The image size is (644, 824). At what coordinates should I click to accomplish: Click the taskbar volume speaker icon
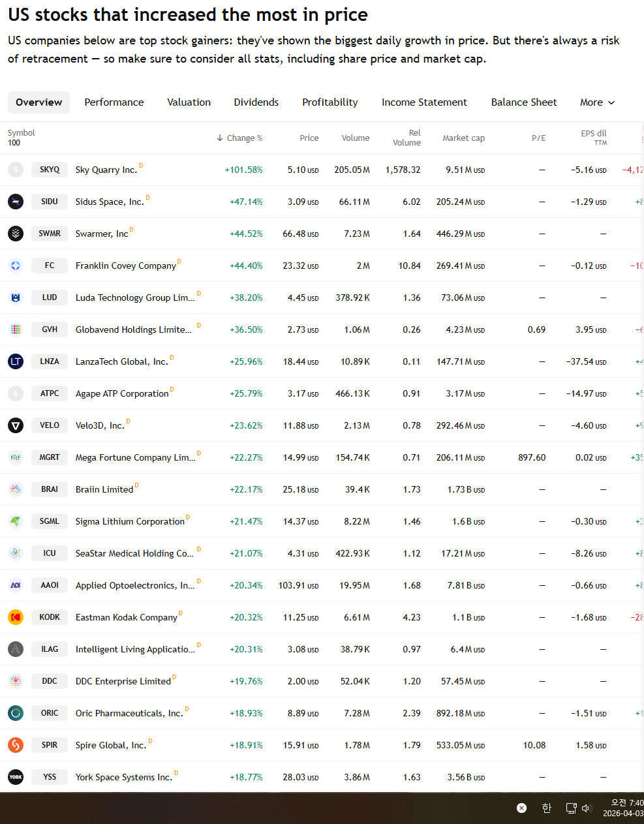586,808
